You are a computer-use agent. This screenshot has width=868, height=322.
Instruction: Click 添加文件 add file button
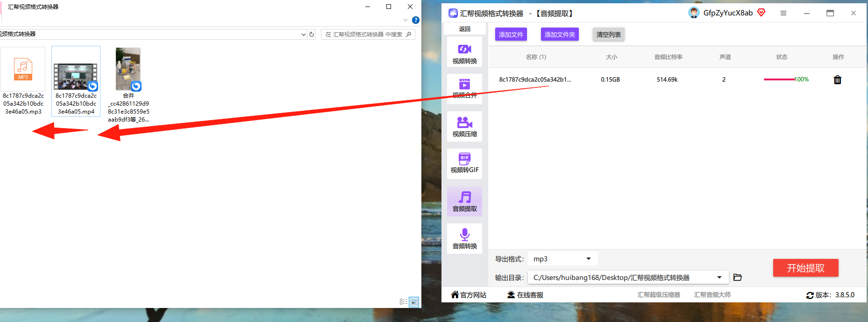click(511, 35)
